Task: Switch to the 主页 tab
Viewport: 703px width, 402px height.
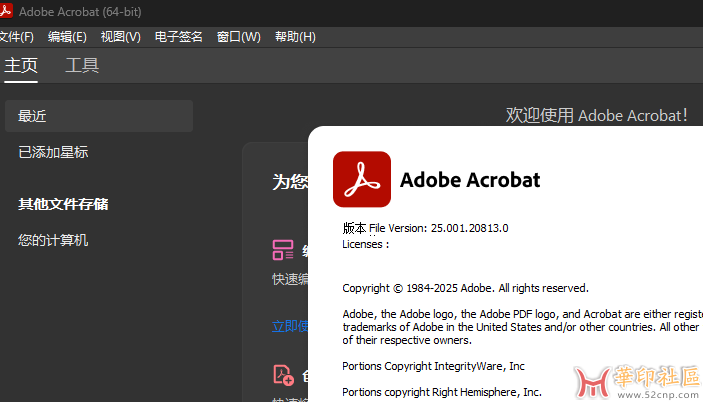Action: (x=21, y=65)
